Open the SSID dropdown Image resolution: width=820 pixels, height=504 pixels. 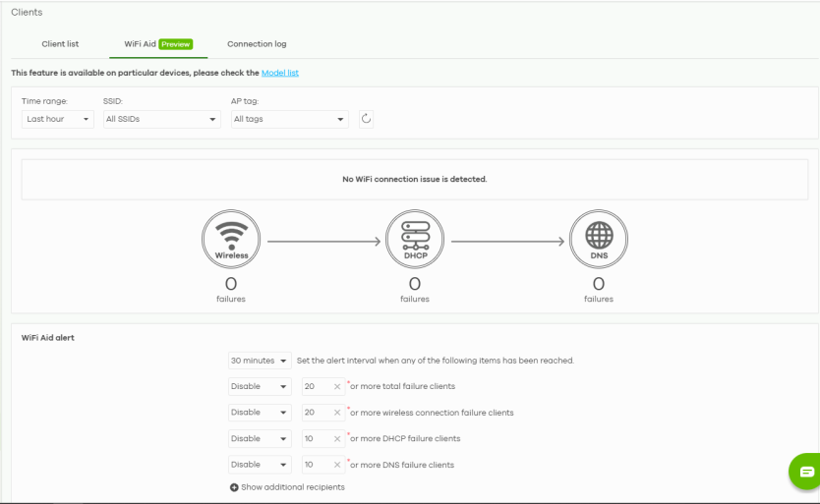161,119
